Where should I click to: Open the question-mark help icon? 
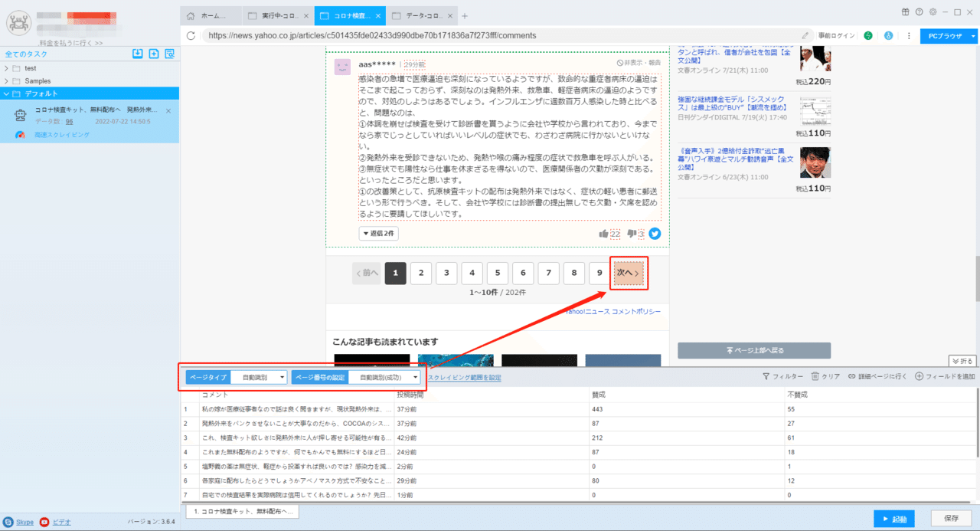tap(919, 12)
